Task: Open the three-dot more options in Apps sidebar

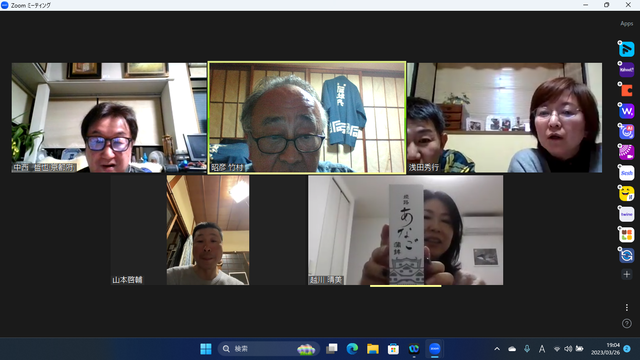Action: coord(627,307)
